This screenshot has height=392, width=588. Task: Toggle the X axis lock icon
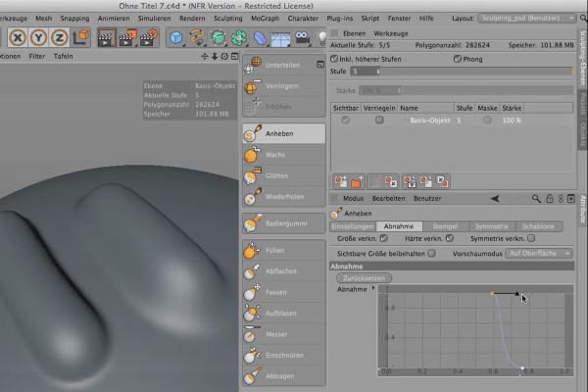[x=18, y=37]
